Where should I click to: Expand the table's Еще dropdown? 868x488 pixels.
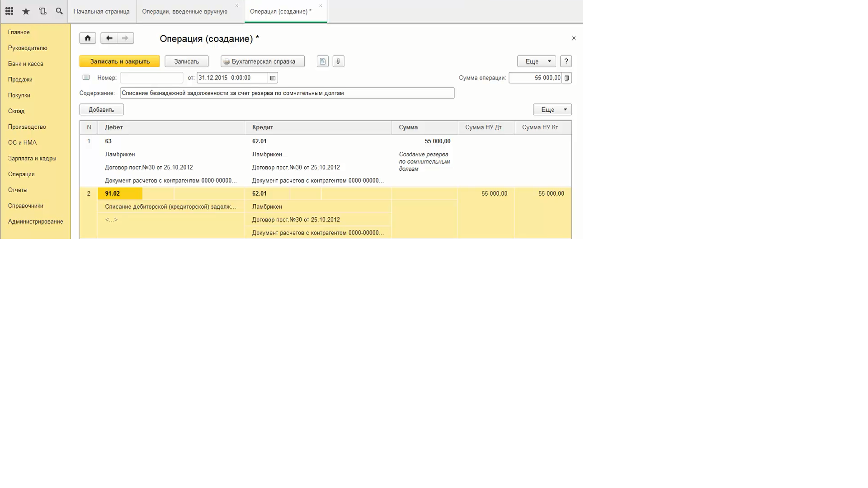tap(552, 109)
